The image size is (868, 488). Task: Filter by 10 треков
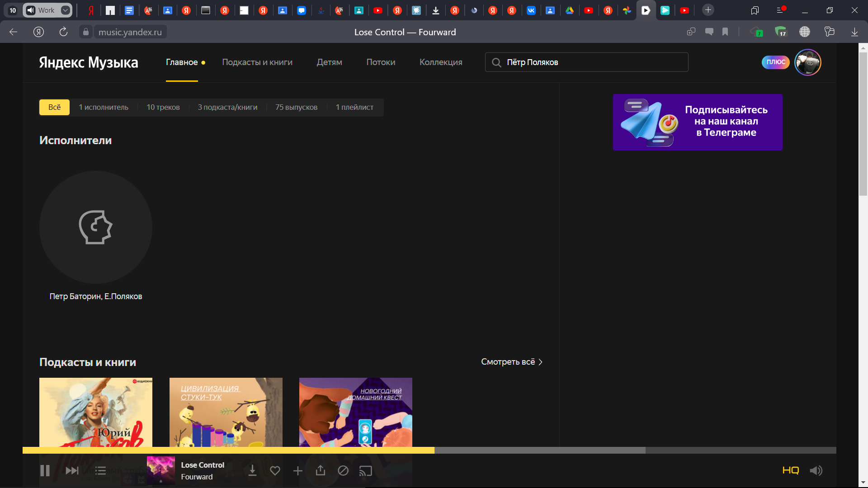[x=163, y=107]
